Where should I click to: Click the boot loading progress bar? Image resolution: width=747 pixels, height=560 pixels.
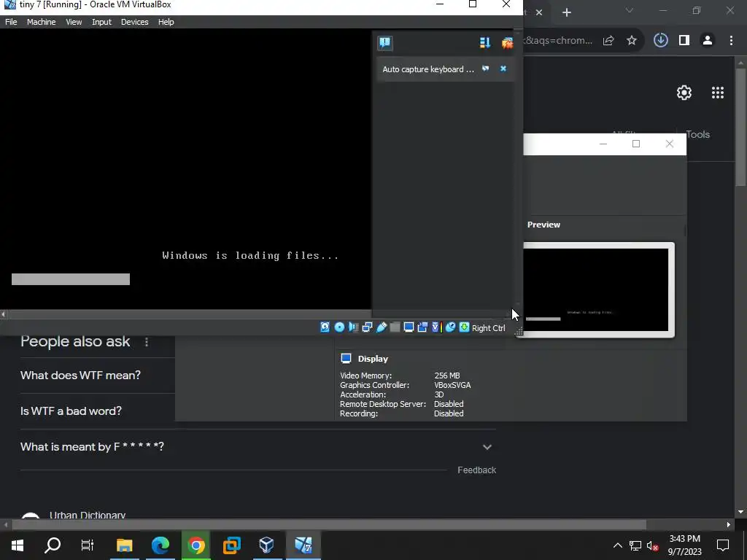coord(71,279)
